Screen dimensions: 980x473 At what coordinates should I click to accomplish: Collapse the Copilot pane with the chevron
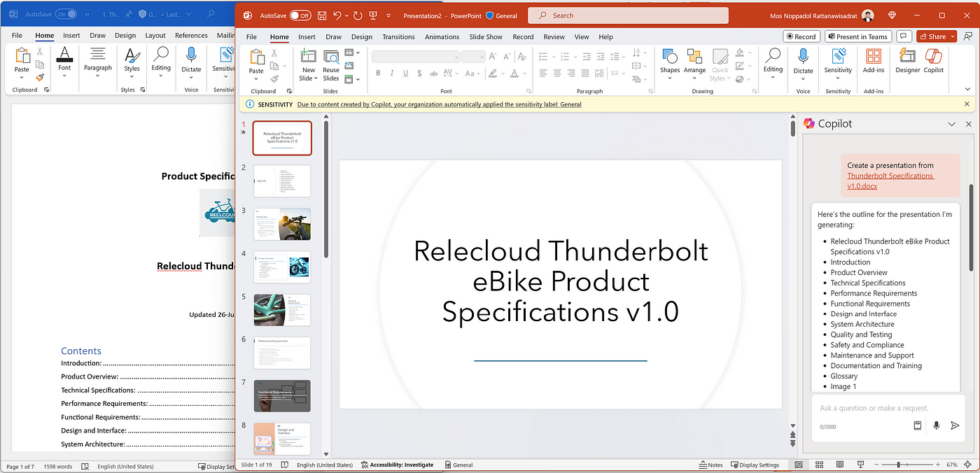[x=951, y=124]
